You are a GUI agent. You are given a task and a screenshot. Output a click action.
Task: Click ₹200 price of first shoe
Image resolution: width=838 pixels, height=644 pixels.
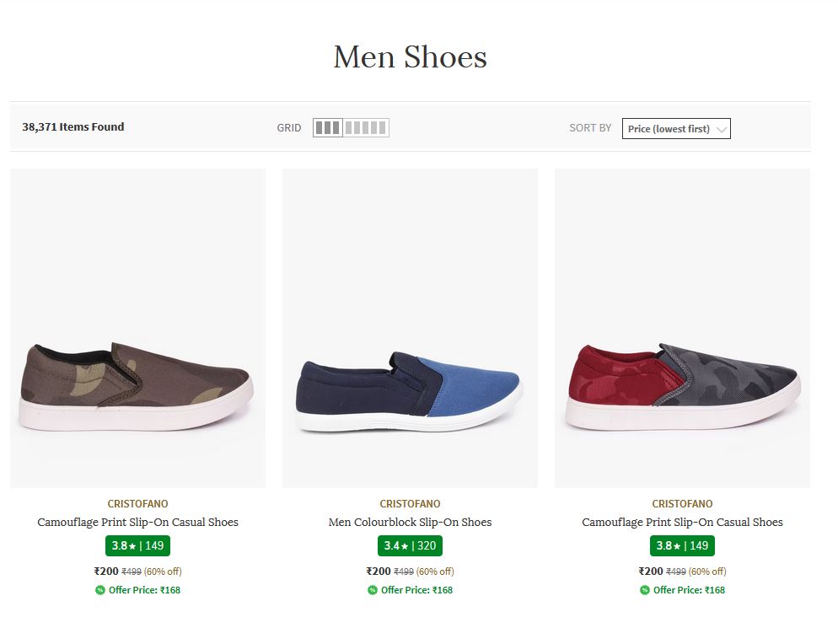106,572
